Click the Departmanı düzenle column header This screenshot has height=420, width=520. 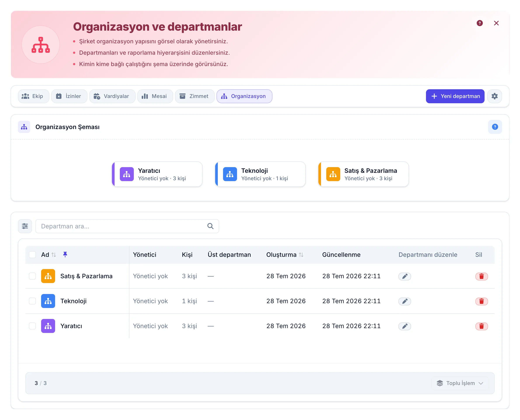(x=428, y=255)
